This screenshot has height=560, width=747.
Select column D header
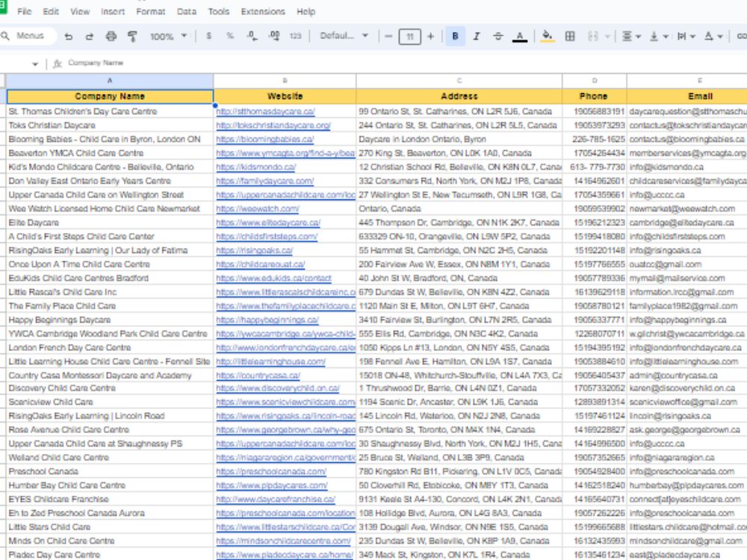(594, 81)
